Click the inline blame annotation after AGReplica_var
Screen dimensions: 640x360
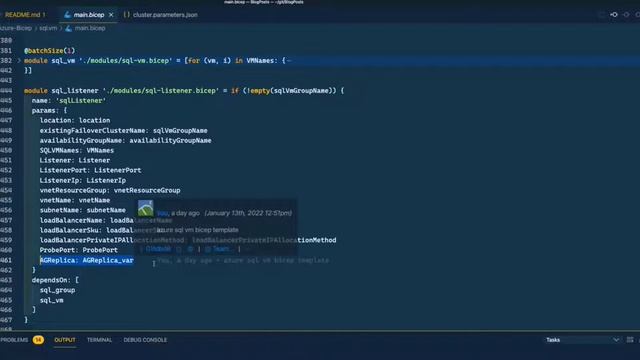click(x=243, y=260)
